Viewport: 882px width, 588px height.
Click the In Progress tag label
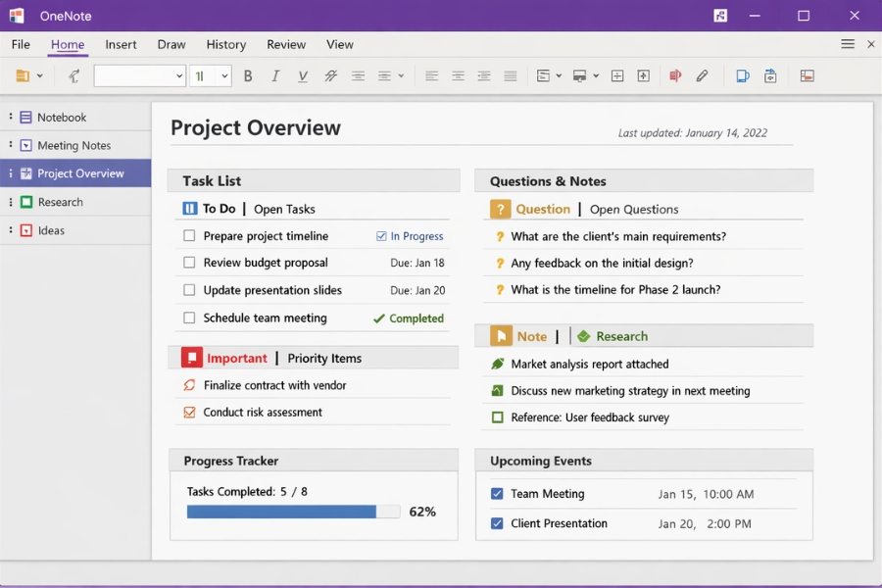point(415,236)
